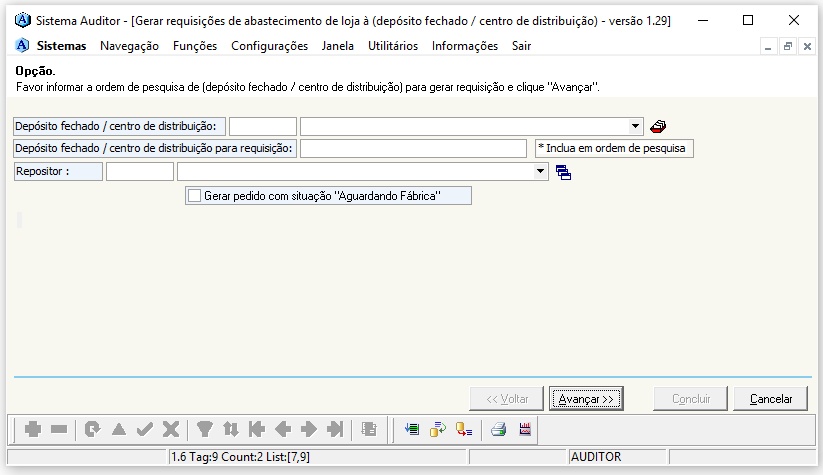Click the calendar icon in bottom toolbar
This screenshot has width=823, height=475.
[x=524, y=429]
